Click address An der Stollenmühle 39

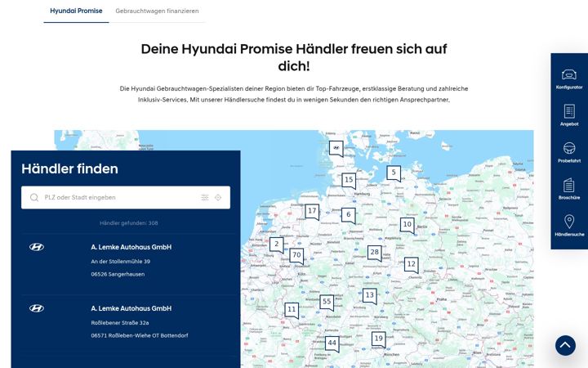pos(120,262)
